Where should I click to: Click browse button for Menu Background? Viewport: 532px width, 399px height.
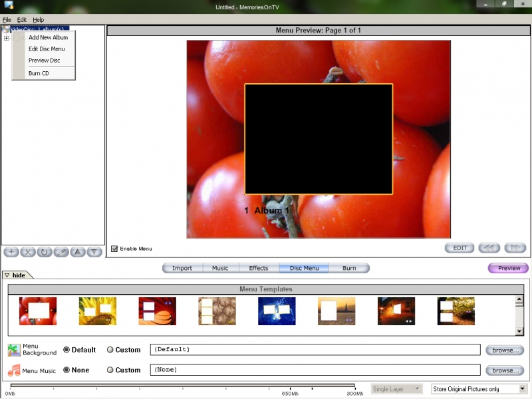[x=504, y=350]
